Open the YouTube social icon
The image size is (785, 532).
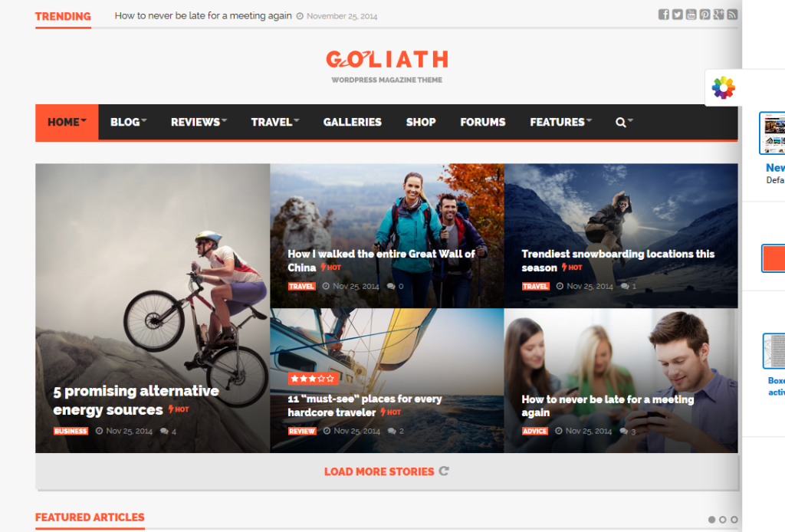point(691,15)
